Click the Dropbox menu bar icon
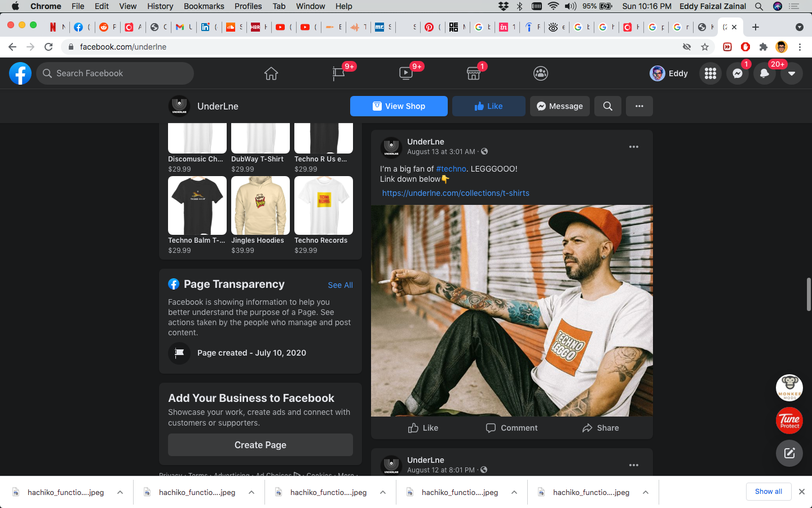Viewport: 812px width, 508px height. point(504,6)
